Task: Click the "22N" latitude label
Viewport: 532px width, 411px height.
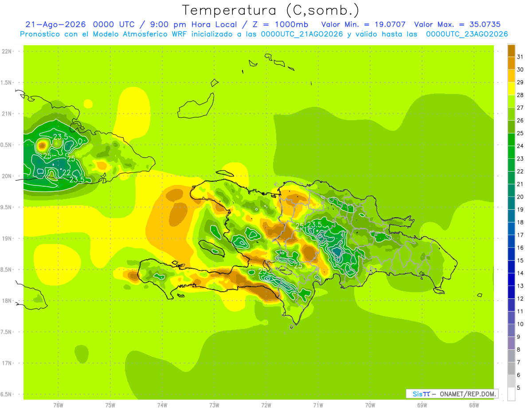Action: click(x=7, y=51)
